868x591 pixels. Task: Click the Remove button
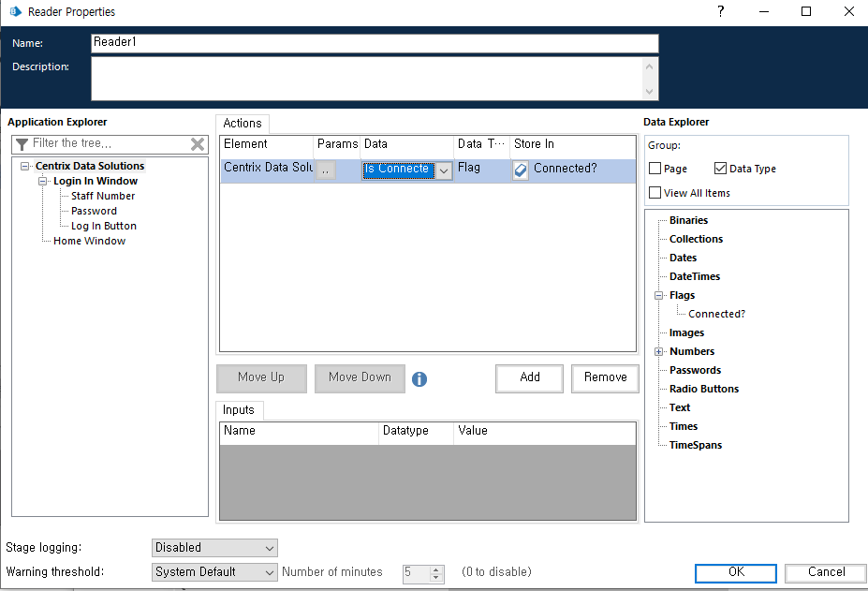[605, 377]
